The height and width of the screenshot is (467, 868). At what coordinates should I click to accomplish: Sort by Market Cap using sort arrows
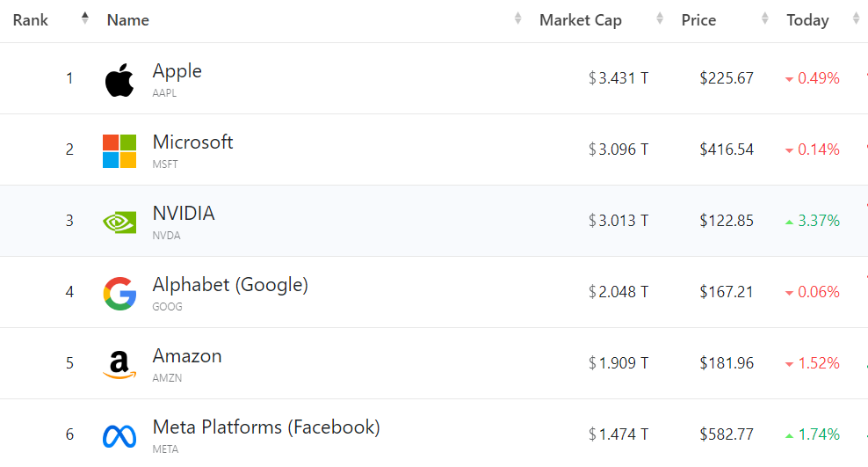[x=660, y=19]
